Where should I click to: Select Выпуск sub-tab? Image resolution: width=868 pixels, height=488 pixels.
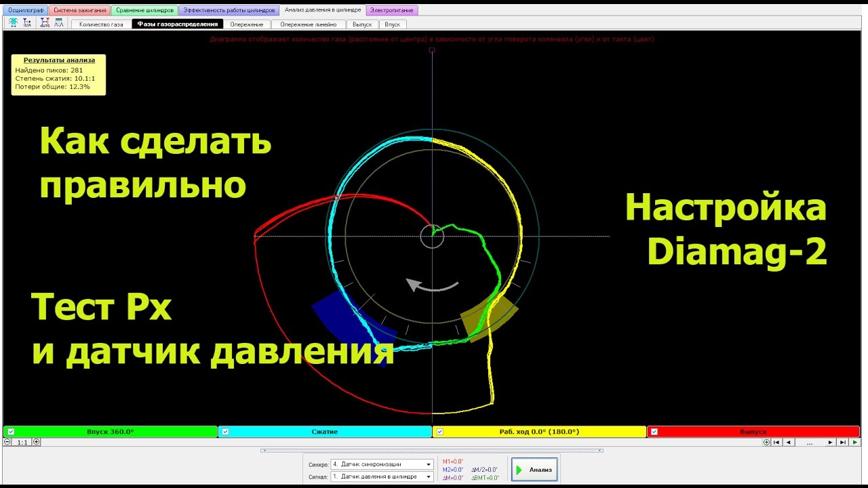tap(362, 24)
